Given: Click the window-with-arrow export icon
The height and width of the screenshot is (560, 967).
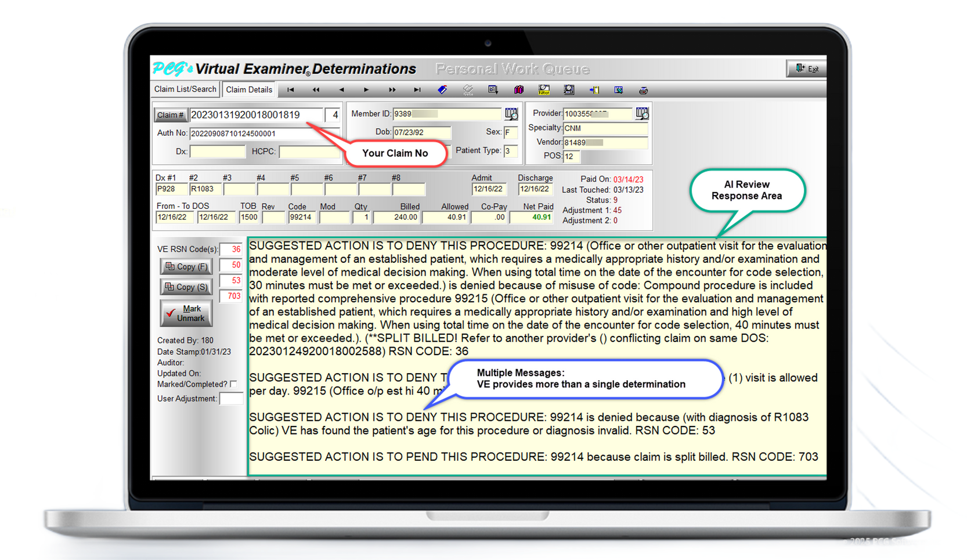Looking at the screenshot, I should (x=492, y=89).
